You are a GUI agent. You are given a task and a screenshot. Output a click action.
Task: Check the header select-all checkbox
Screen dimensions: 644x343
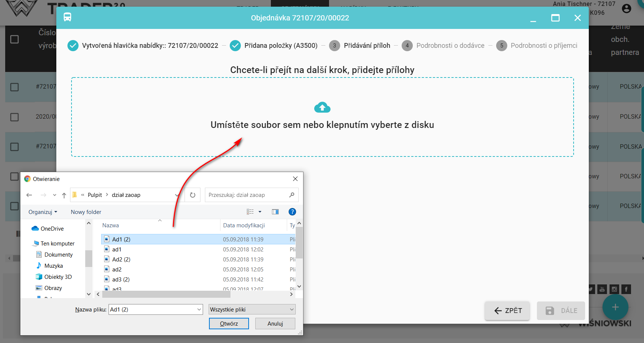pyautogui.click(x=14, y=39)
